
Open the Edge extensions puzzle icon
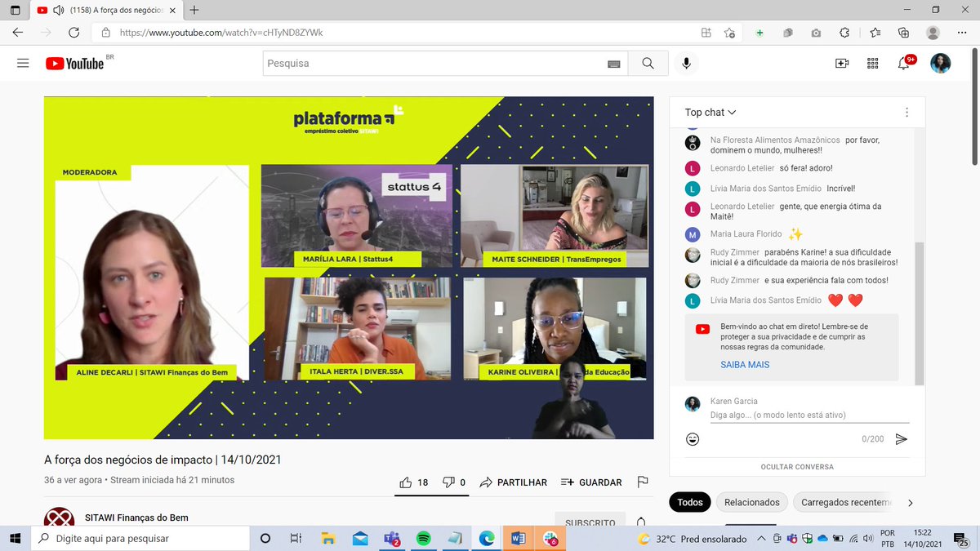coord(845,33)
